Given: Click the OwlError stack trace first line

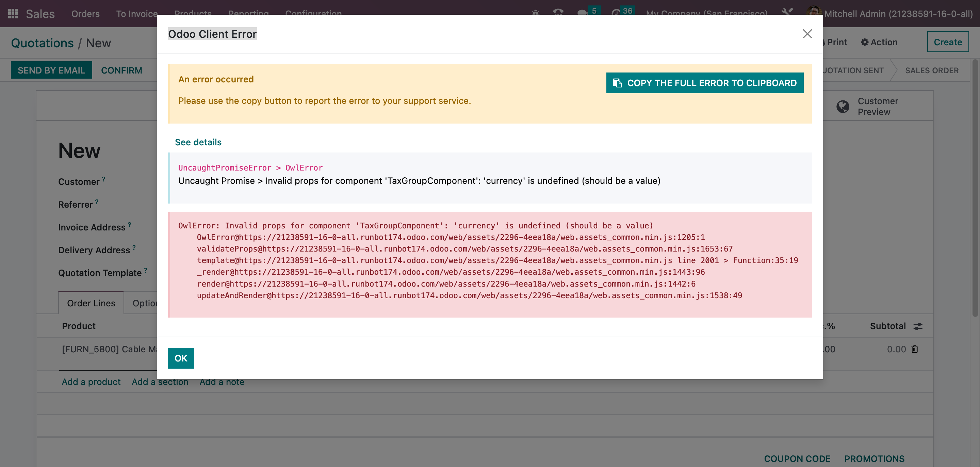Looking at the screenshot, I should 415,226.
